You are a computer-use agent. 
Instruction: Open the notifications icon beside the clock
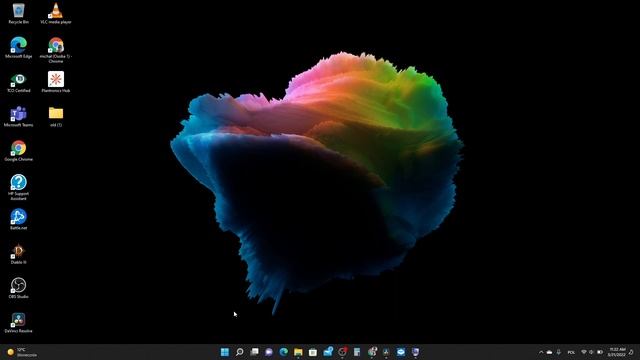pos(631,352)
